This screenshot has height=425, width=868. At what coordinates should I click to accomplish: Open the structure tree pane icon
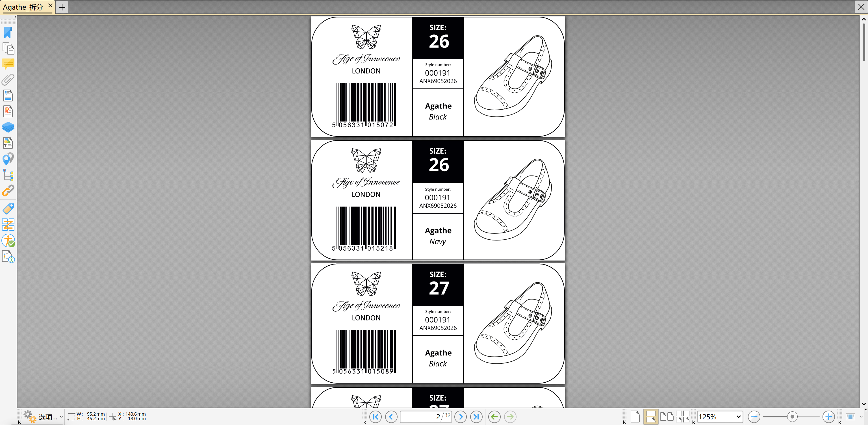click(x=8, y=175)
